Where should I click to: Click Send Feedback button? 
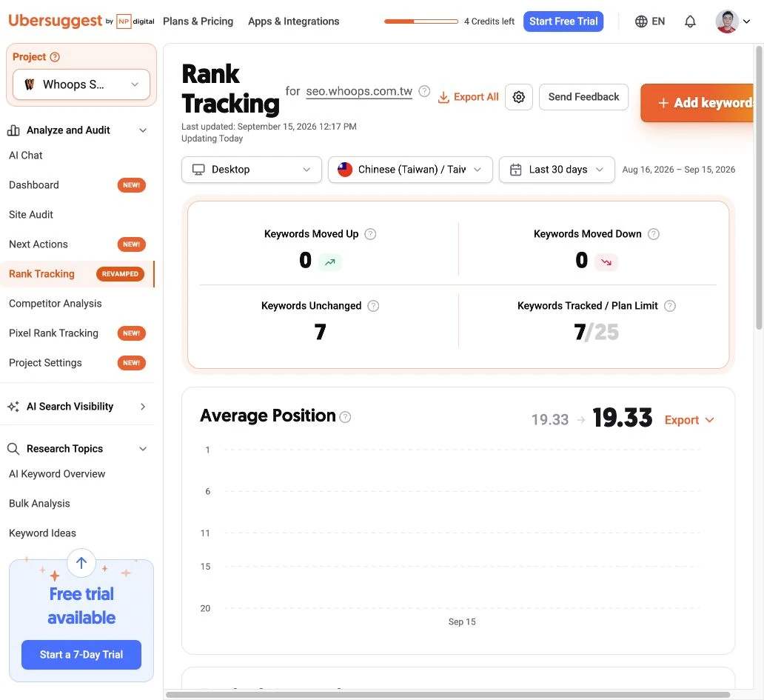(583, 97)
